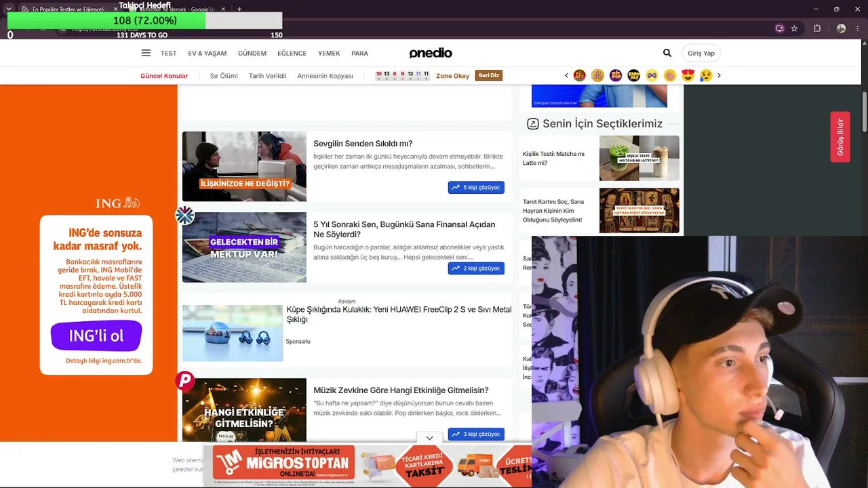Open the PARA menu
The width and height of the screenshot is (868, 488).
359,54
